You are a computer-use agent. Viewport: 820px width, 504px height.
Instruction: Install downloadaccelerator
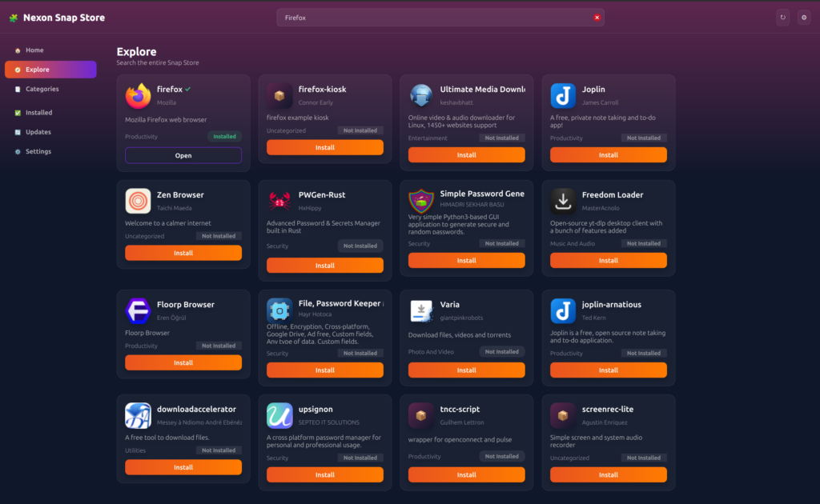183,467
